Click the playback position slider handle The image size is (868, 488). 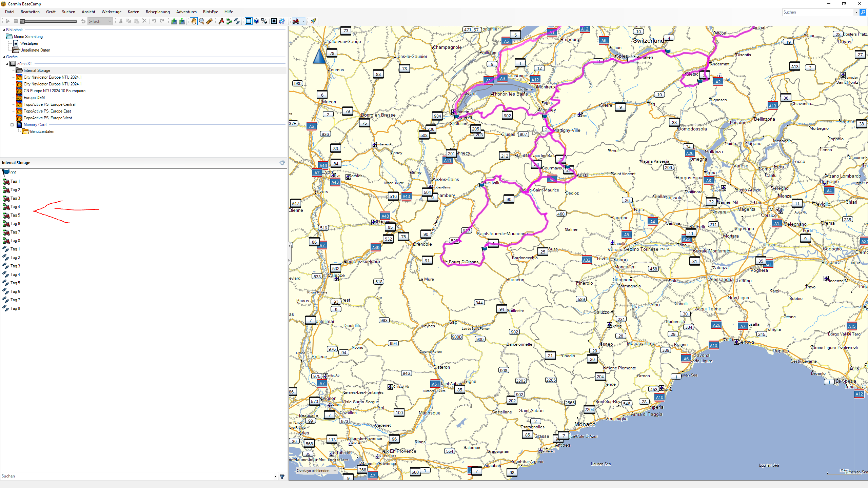click(22, 21)
